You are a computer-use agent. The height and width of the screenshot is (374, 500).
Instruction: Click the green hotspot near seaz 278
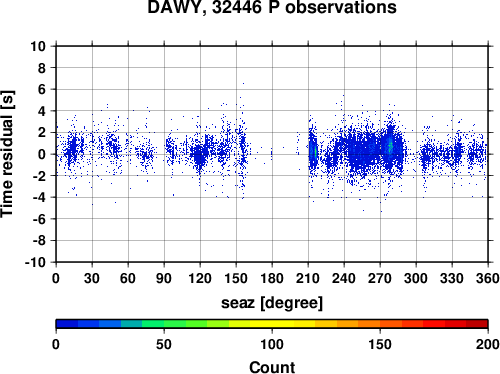click(391, 147)
